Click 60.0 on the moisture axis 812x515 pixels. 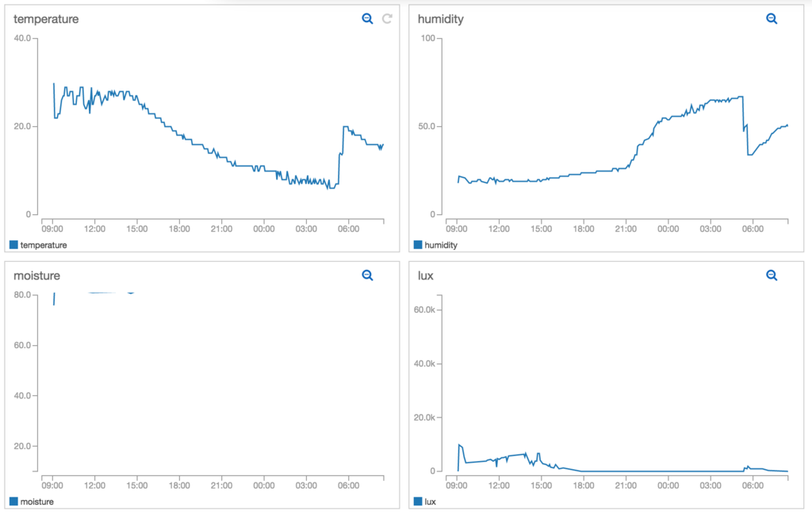22,345
